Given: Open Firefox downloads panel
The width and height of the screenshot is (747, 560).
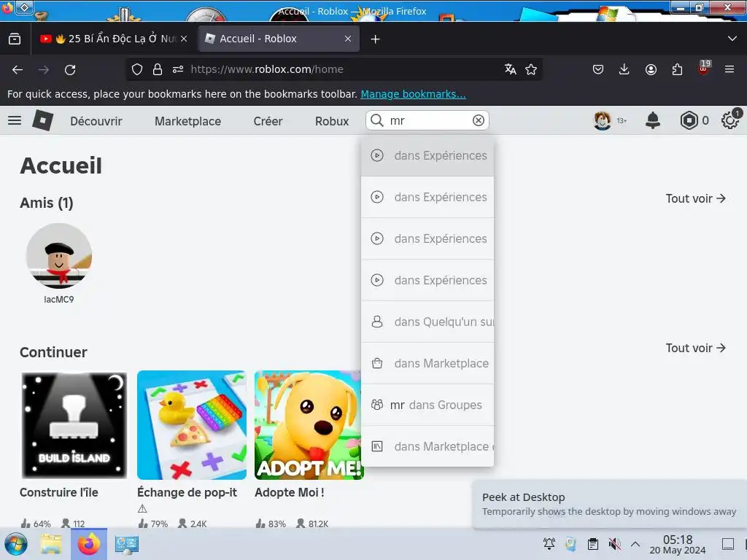Looking at the screenshot, I should 624,69.
